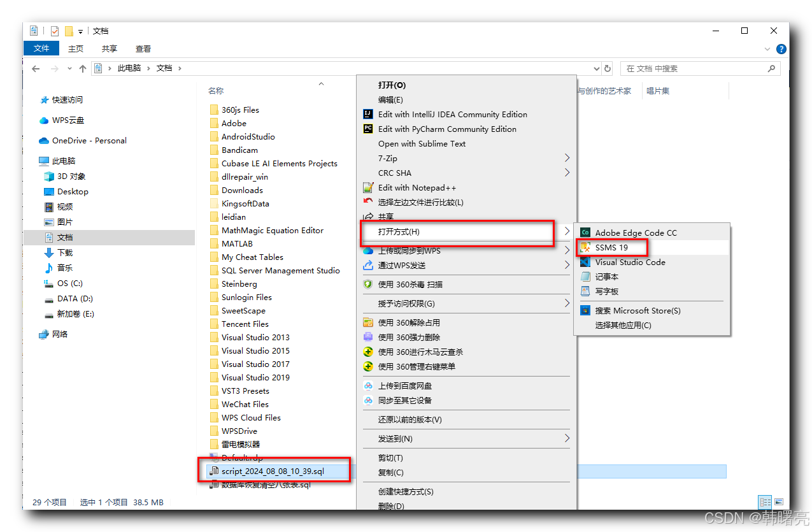Open the recent locations dropdown arrow

[x=70, y=68]
